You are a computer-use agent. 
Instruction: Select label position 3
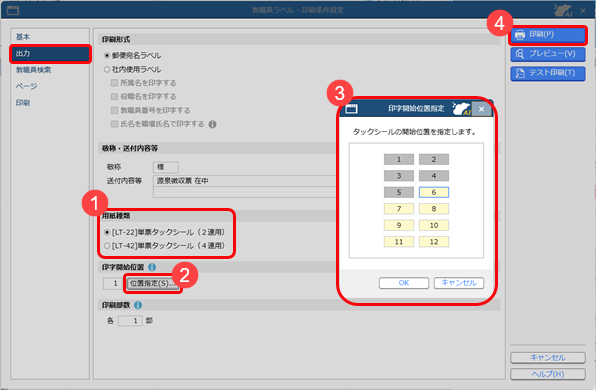click(x=399, y=176)
